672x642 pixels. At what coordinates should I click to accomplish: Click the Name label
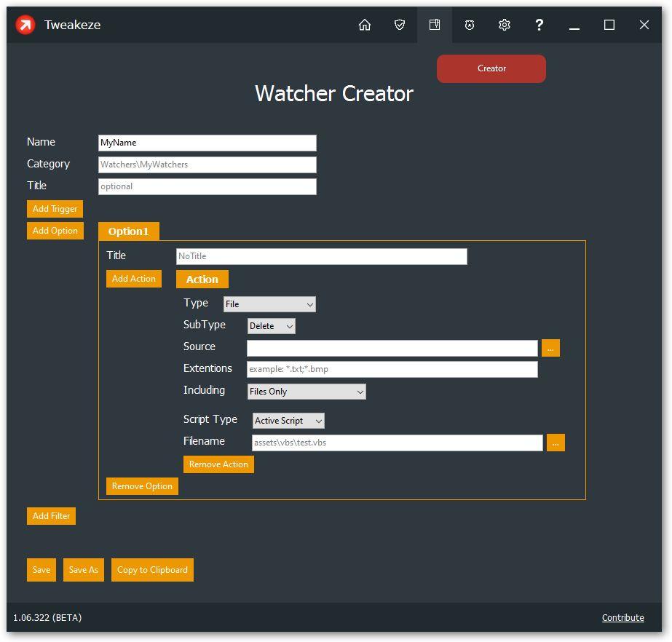click(x=41, y=142)
